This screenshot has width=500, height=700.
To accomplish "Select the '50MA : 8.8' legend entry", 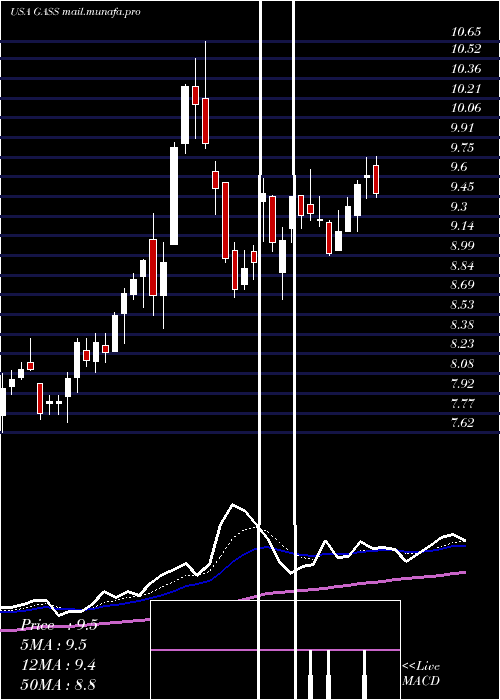I will pos(58,684).
